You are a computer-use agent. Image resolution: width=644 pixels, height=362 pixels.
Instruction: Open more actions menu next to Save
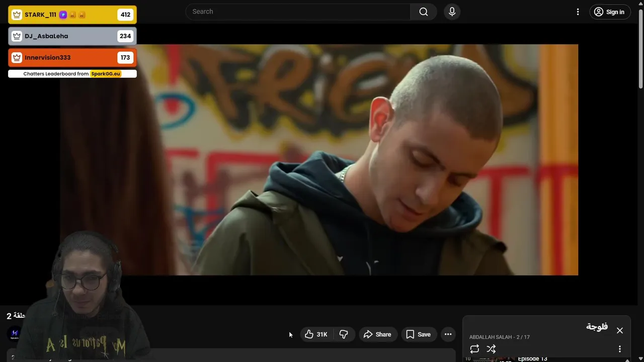coord(448,334)
